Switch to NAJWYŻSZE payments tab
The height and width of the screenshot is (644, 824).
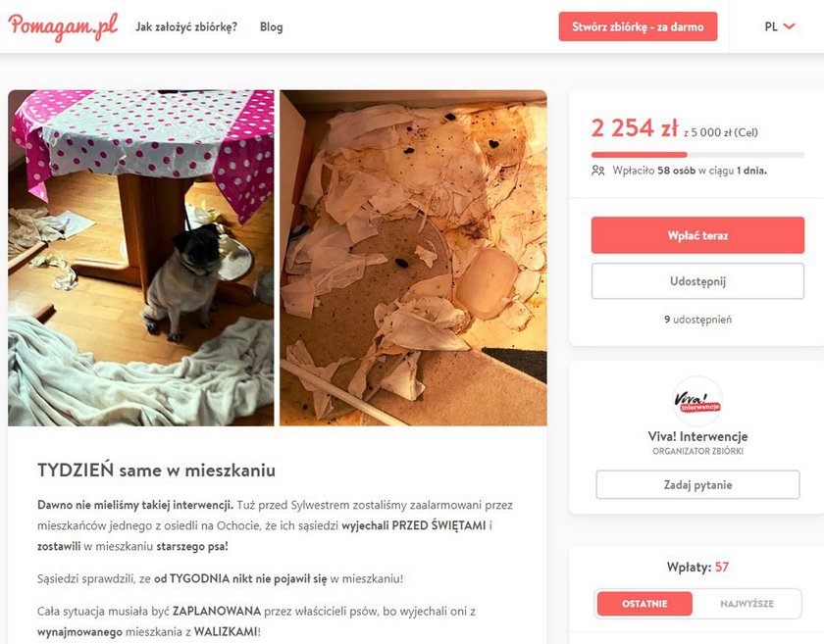click(x=747, y=604)
